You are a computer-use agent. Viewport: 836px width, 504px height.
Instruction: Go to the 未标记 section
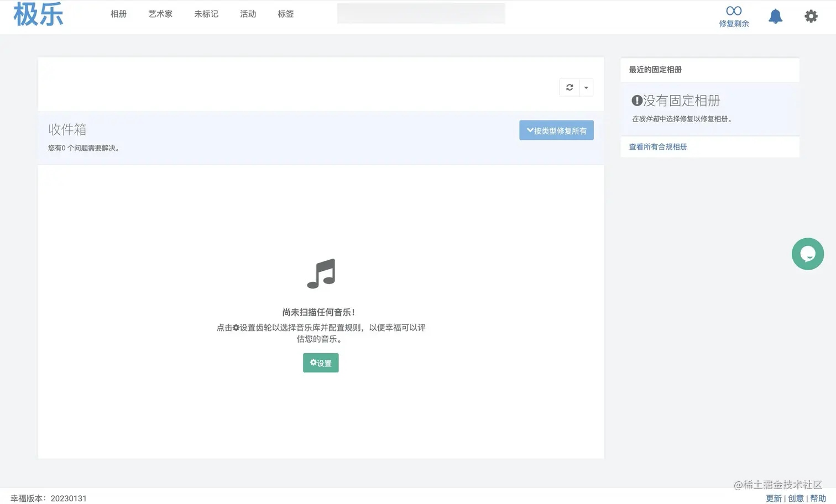pos(206,14)
